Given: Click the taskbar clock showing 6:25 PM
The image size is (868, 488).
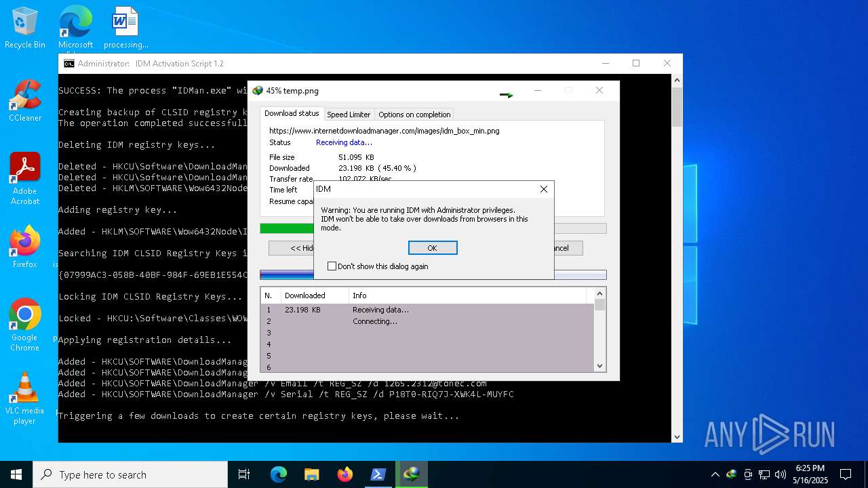Looking at the screenshot, I should [x=810, y=474].
